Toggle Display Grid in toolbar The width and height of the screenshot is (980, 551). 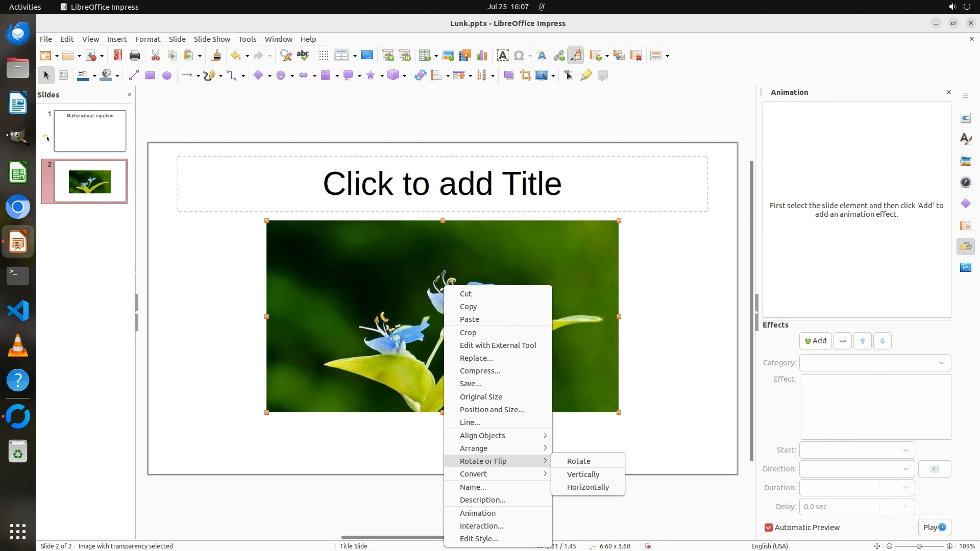click(x=323, y=56)
